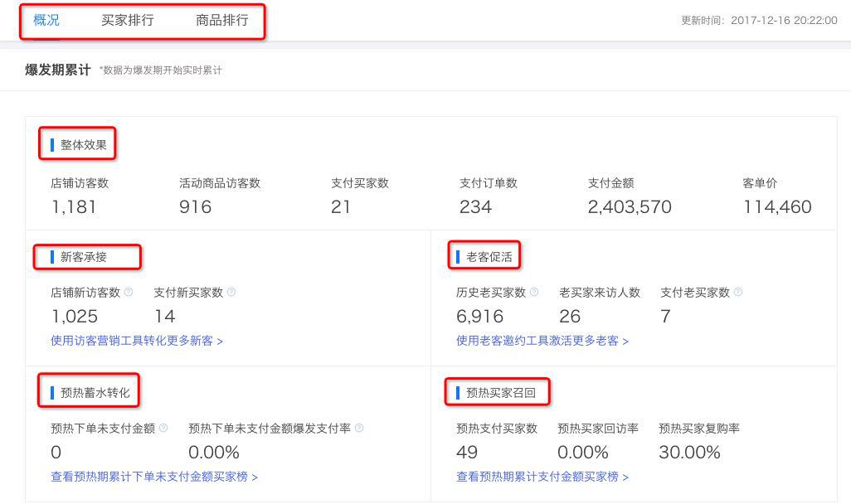Click the help icon beside 支付老买家数
The height and width of the screenshot is (504, 851).
click(737, 292)
